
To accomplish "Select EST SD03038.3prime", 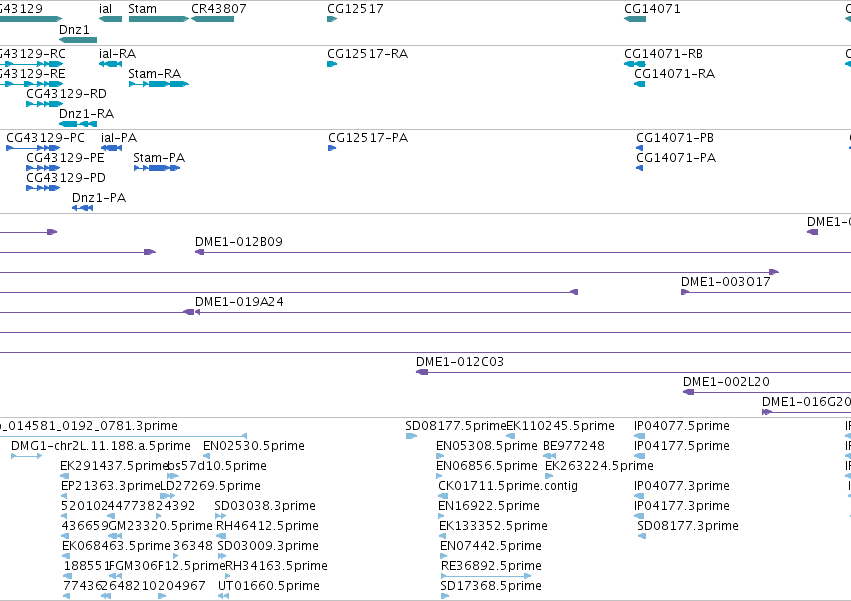I will [265, 506].
